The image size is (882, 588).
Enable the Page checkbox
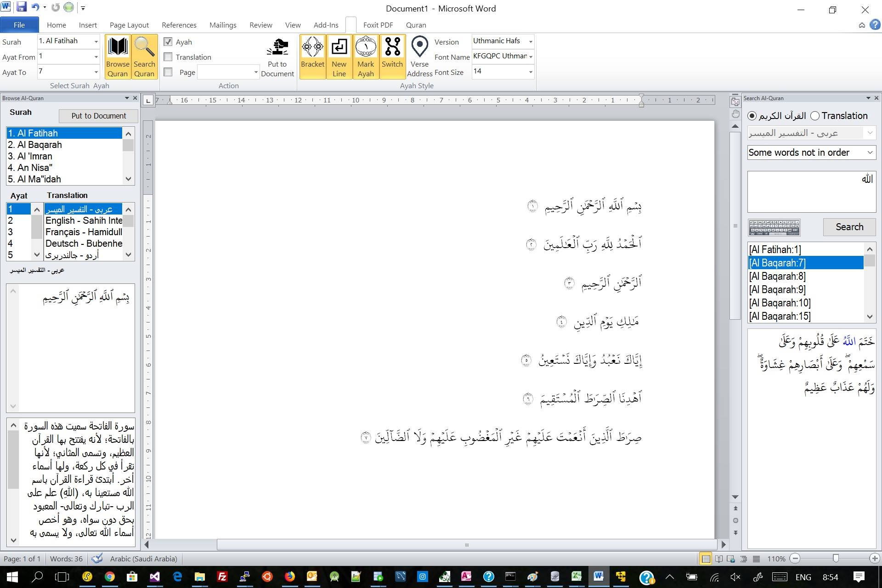click(168, 72)
